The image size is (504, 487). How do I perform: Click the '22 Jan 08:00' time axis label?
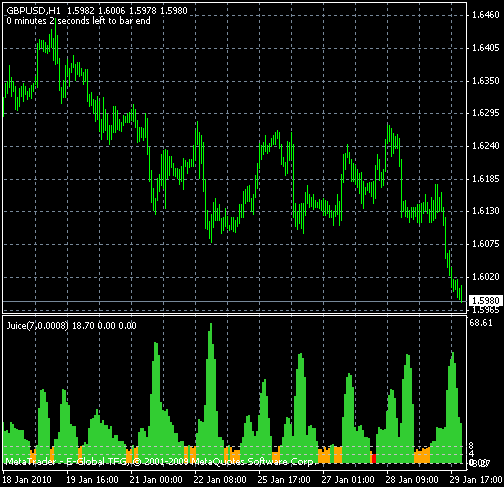click(220, 480)
